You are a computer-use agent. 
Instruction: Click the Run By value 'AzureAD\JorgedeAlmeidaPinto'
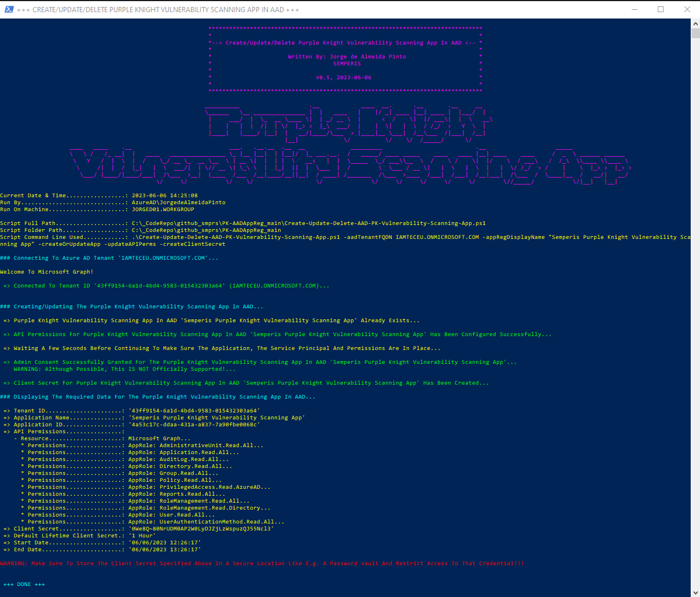pyautogui.click(x=178, y=202)
